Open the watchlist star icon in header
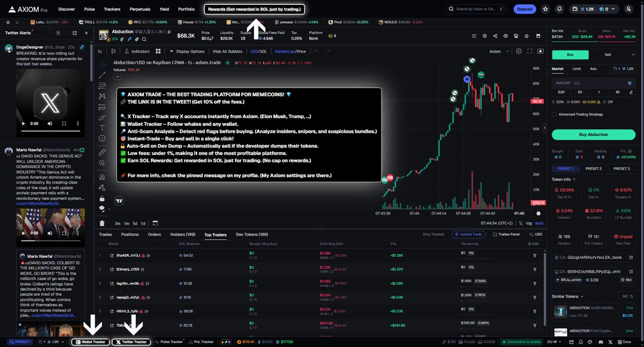This screenshot has height=347, width=644. pos(545,9)
